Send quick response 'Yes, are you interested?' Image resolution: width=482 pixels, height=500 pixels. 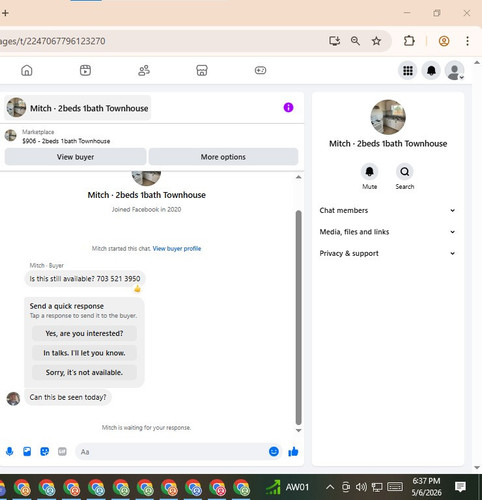tap(84, 333)
